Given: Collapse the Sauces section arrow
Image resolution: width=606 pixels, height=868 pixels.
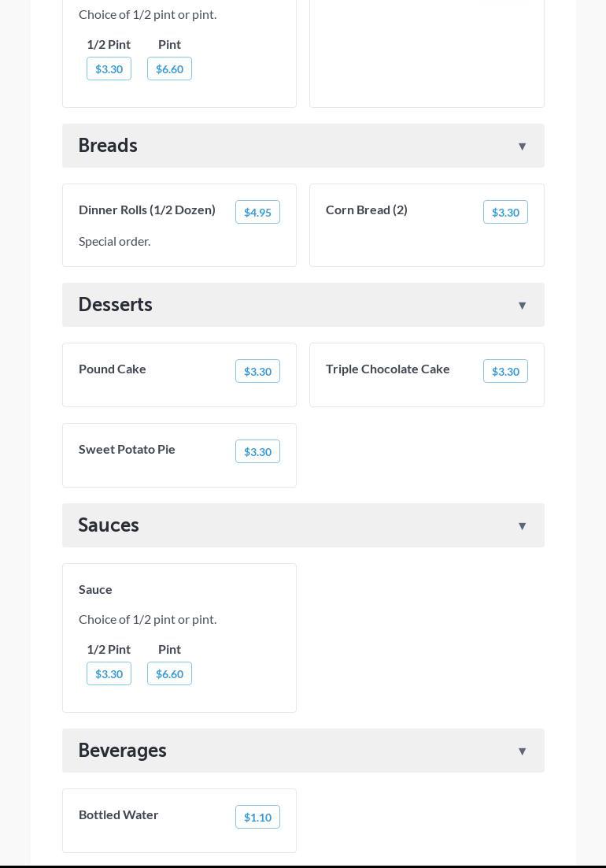Looking at the screenshot, I should point(522,526).
